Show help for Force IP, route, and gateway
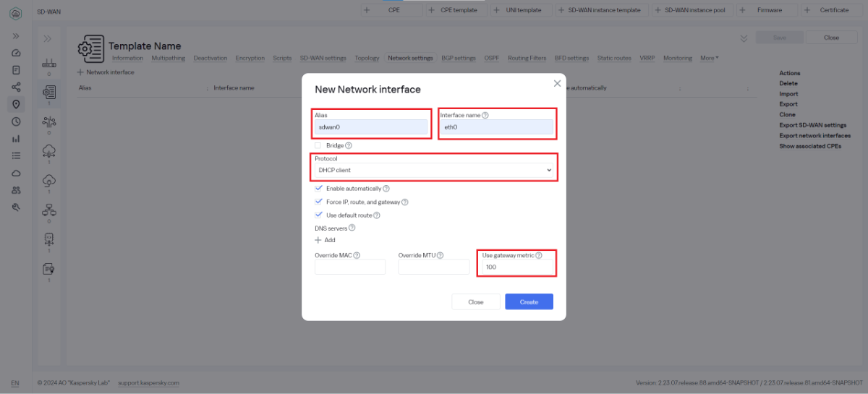Viewport: 868px width, 394px height. tap(404, 202)
